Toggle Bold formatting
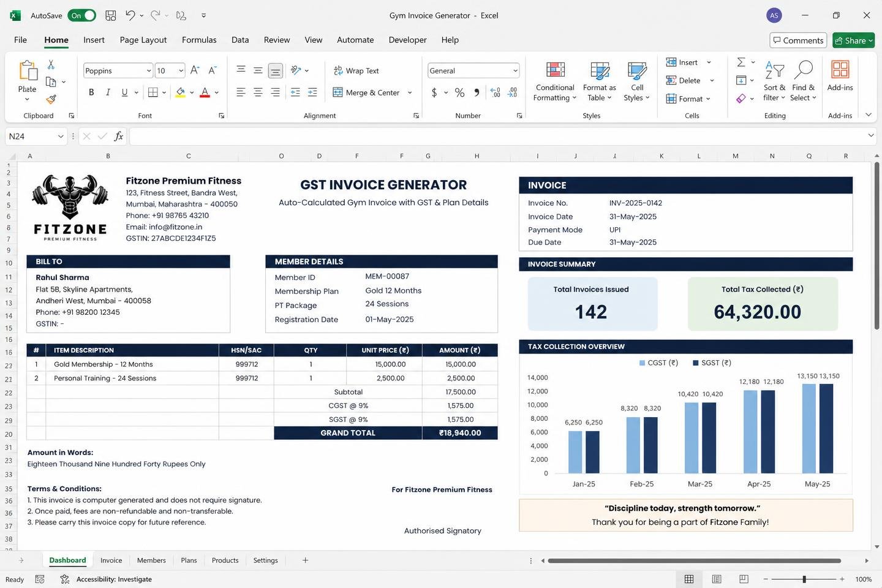Image resolution: width=882 pixels, height=588 pixels. pos(91,92)
